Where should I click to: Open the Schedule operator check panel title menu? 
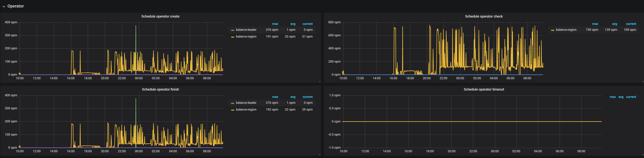click(484, 17)
